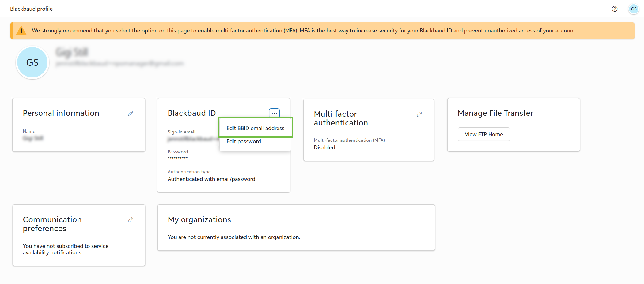Viewport: 644px width, 284px height.
Task: Click the masked Password value
Action: click(178, 158)
